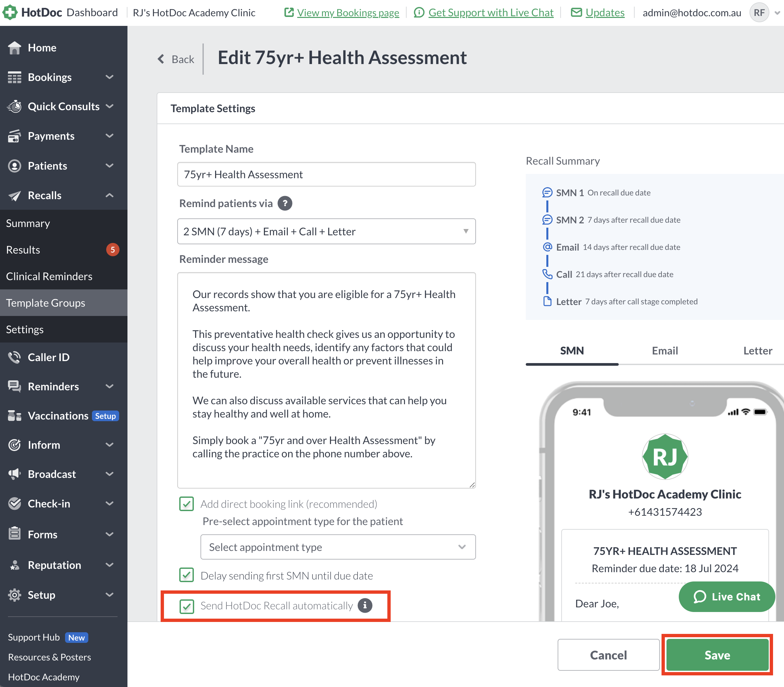The height and width of the screenshot is (687, 784).
Task: Open the Live Chat widget button
Action: click(727, 596)
